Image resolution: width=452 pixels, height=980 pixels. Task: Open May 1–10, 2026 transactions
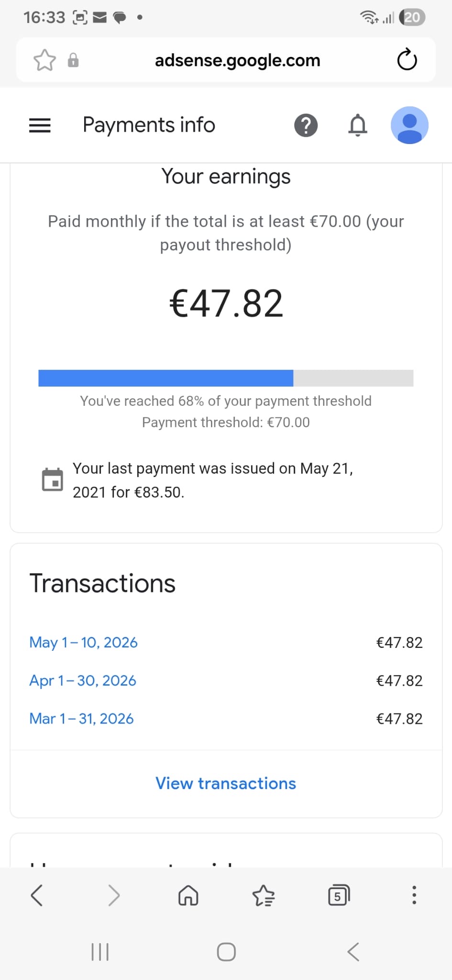[x=84, y=642]
